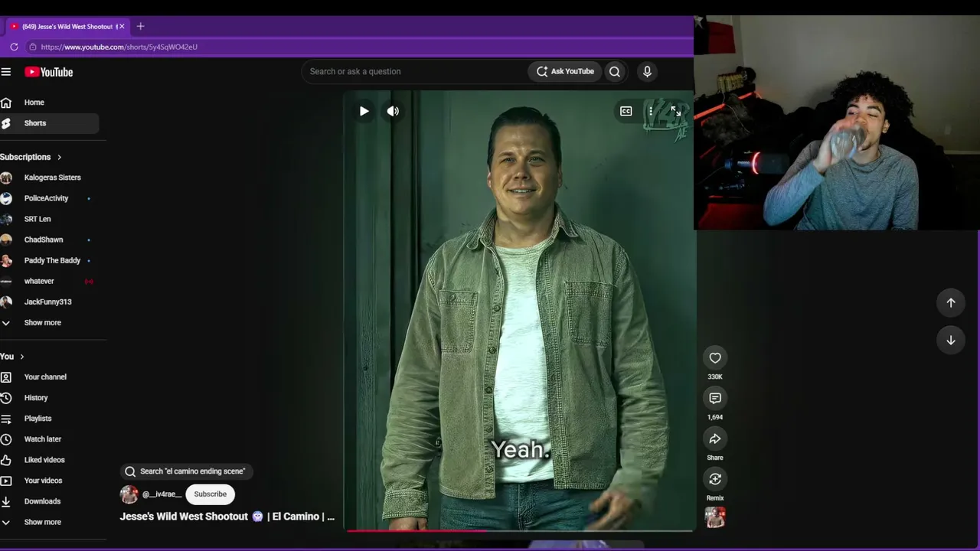Open the ChadShawn subscription
980x551 pixels.
(x=50, y=240)
